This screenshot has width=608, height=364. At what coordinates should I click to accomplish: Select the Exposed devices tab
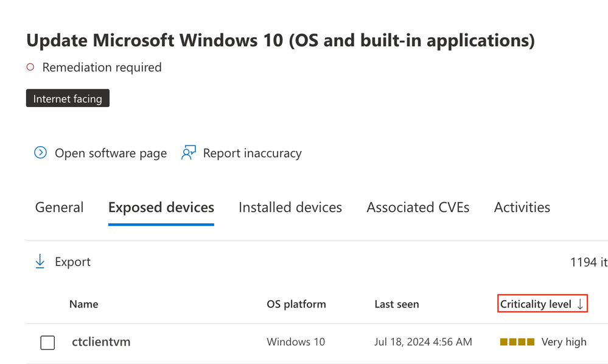point(161,208)
